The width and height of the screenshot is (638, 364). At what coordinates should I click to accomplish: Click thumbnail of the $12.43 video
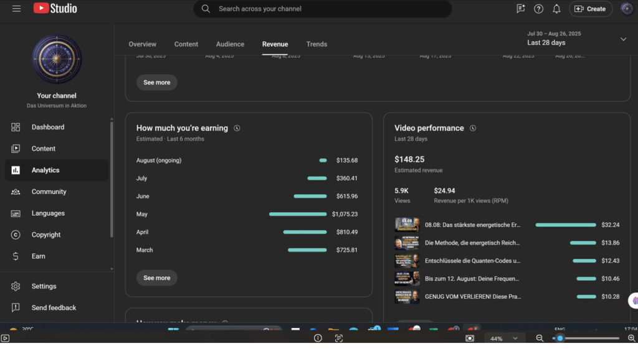[407, 261]
